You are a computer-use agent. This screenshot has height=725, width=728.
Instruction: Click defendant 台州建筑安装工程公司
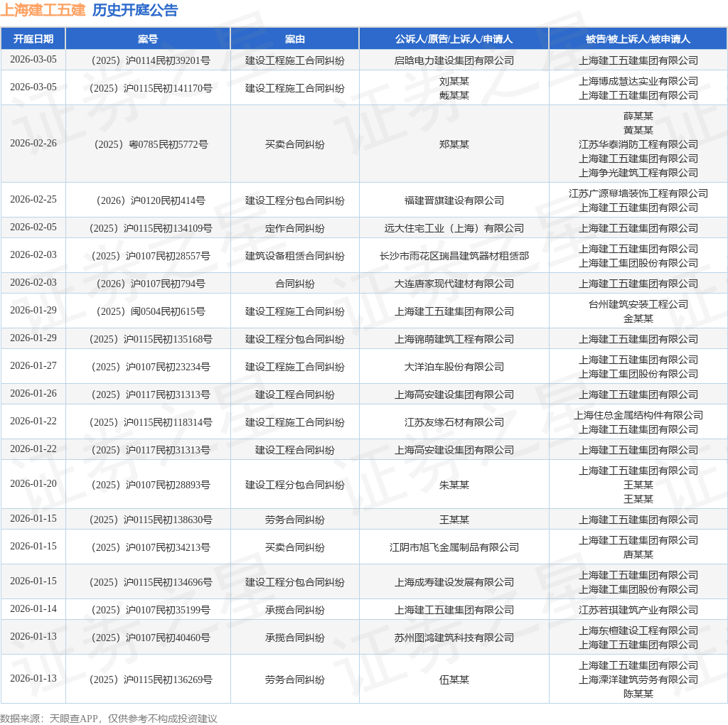click(x=638, y=304)
